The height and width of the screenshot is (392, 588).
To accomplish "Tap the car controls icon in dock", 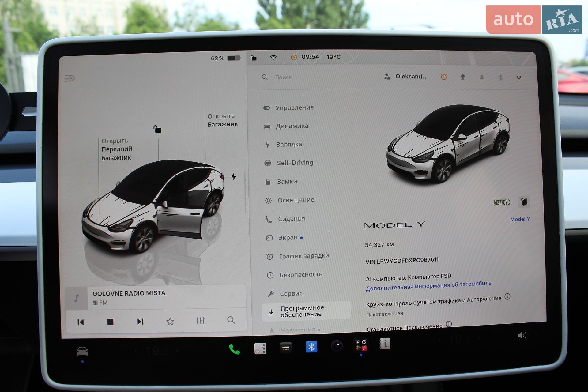I will [82, 351].
